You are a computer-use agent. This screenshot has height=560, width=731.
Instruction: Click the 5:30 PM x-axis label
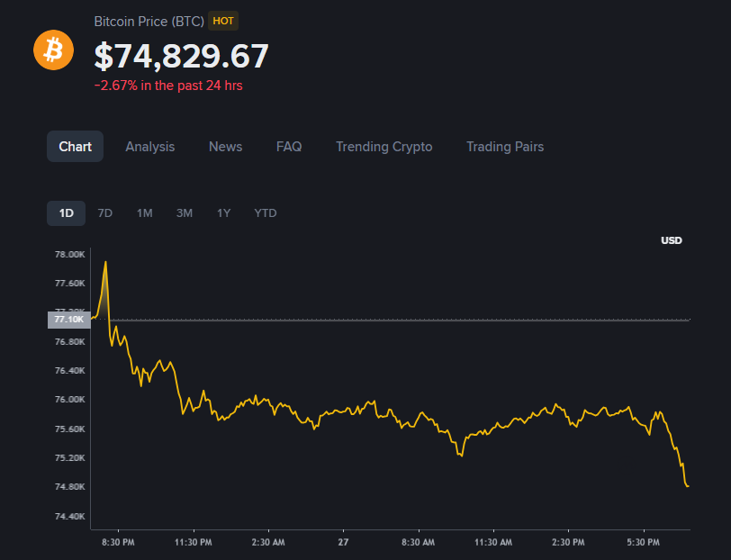644,542
